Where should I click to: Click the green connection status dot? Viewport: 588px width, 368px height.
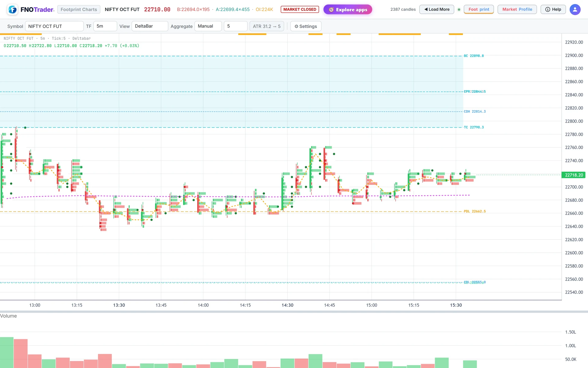pyautogui.click(x=459, y=10)
